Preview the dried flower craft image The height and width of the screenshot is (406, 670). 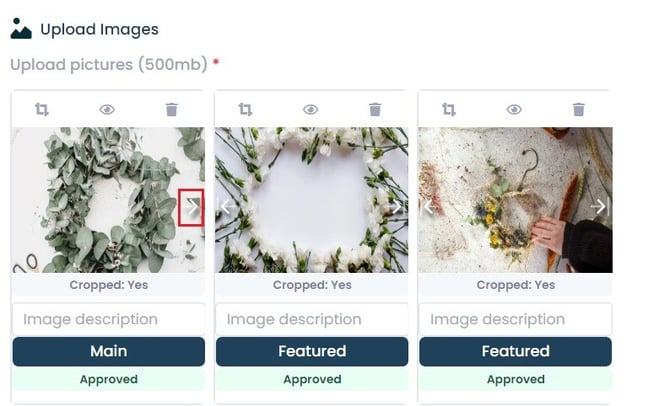click(514, 109)
